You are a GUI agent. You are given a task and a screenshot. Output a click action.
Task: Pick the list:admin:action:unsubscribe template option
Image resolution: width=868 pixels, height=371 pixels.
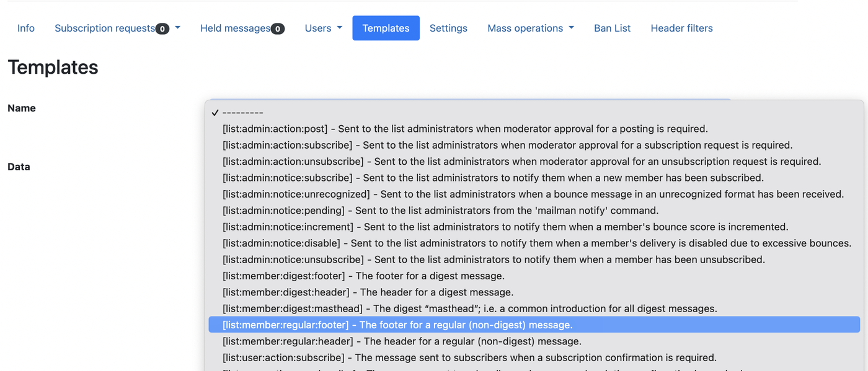521,162
